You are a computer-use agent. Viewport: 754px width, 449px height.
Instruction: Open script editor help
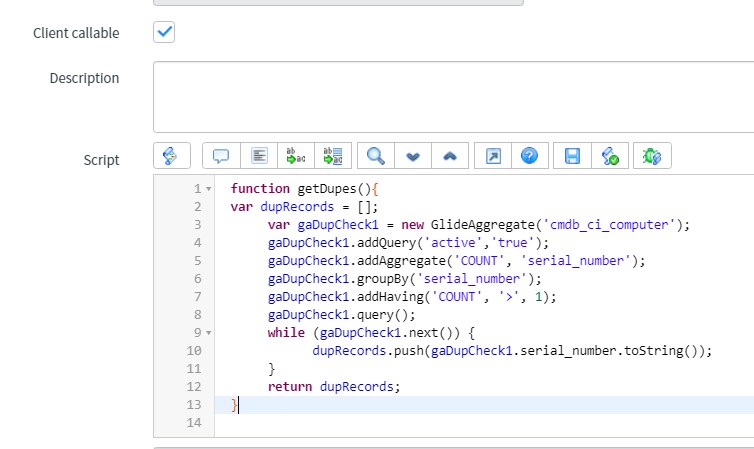tap(530, 156)
